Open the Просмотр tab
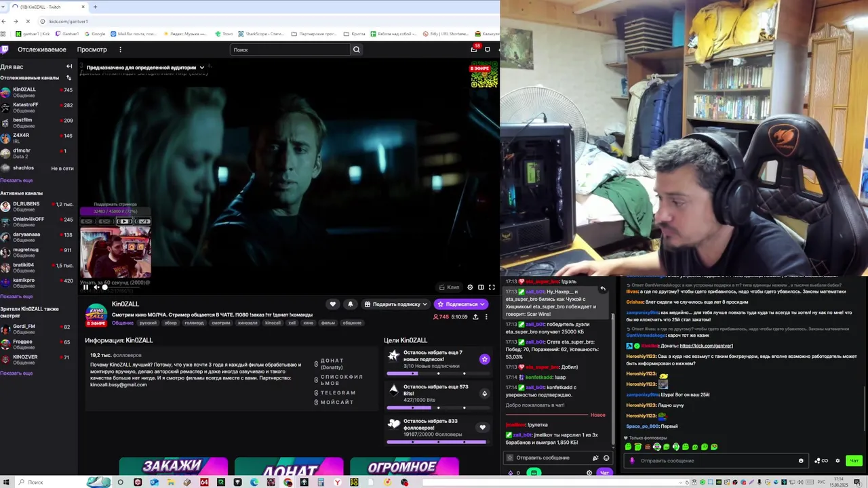 pyautogui.click(x=92, y=49)
